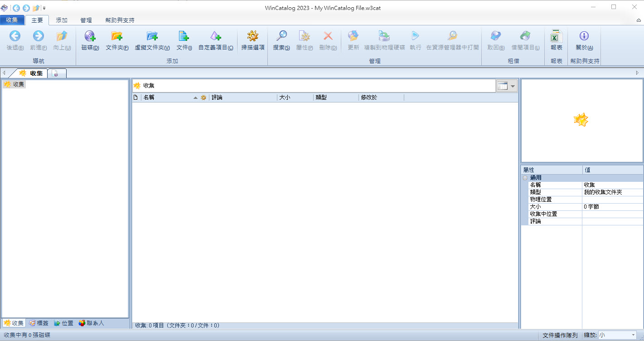Select the Add Folder (文件夾) tool
The width and height of the screenshot is (644, 341).
click(x=118, y=41)
